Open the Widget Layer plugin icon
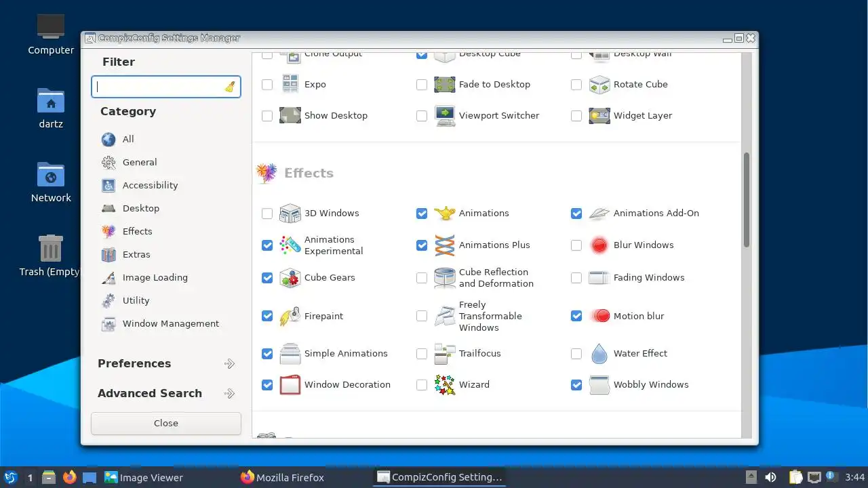868x488 pixels. click(x=599, y=116)
